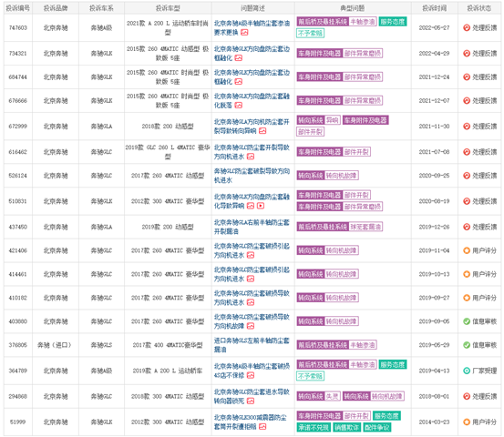
Task: Click red status icon for complaint 526124
Action: click(x=467, y=176)
